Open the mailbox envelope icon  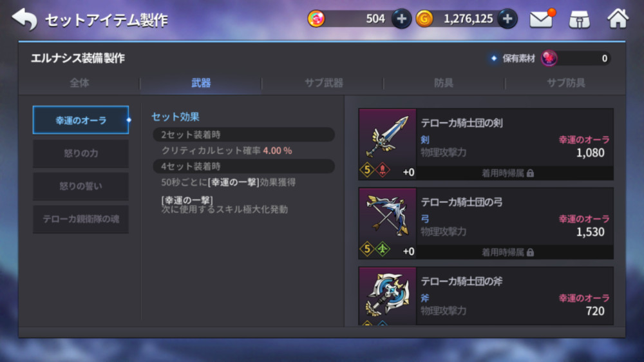click(x=542, y=19)
